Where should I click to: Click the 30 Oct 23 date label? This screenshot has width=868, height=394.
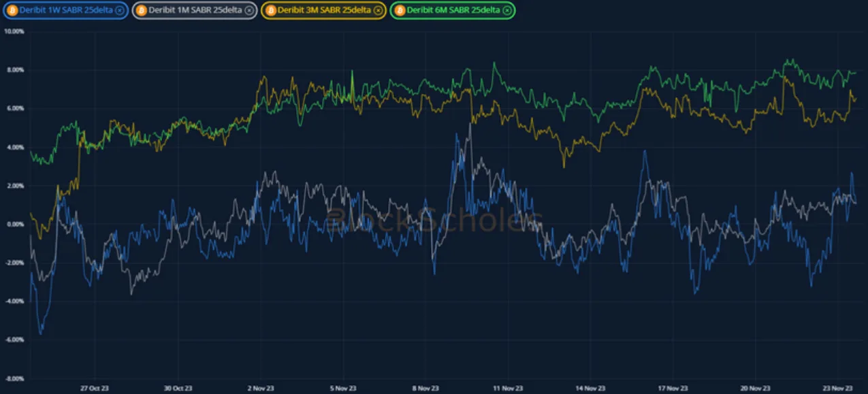[177, 388]
